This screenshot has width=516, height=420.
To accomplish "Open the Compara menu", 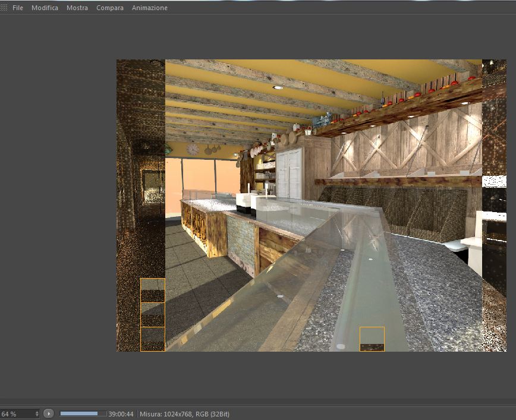I will pyautogui.click(x=110, y=8).
